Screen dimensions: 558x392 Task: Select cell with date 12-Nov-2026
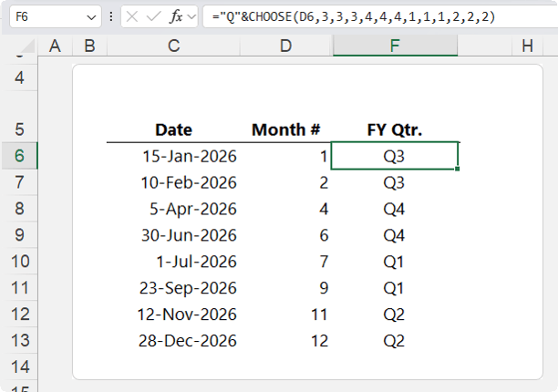[173, 314]
